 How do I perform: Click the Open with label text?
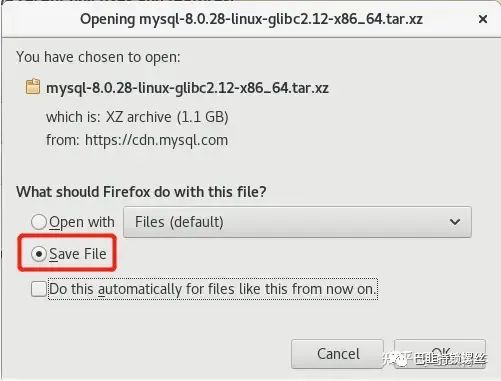pyautogui.click(x=82, y=222)
